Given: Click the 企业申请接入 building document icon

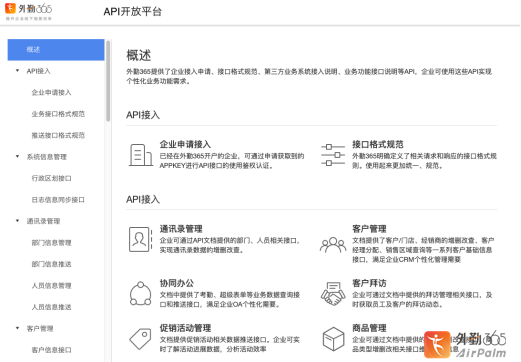Looking at the screenshot, I should pos(141,155).
